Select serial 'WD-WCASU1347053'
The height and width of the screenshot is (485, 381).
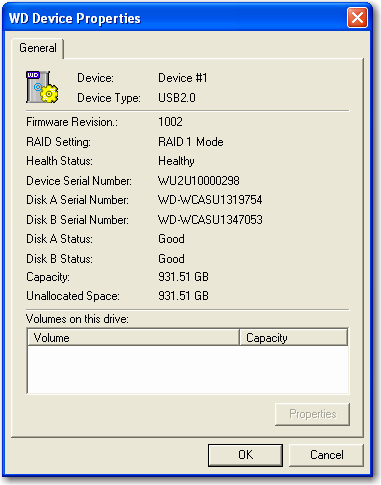click(210, 220)
